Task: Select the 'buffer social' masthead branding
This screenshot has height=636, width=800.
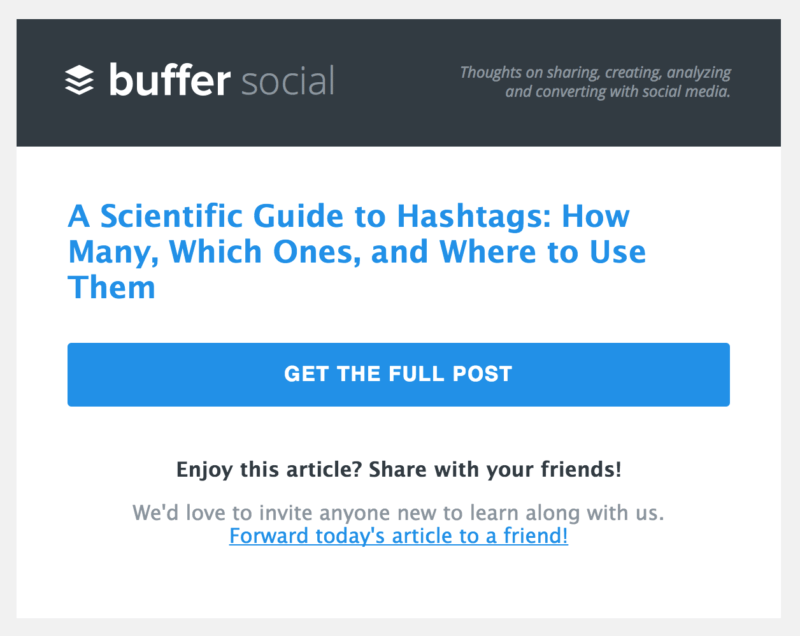Action: 200,80
